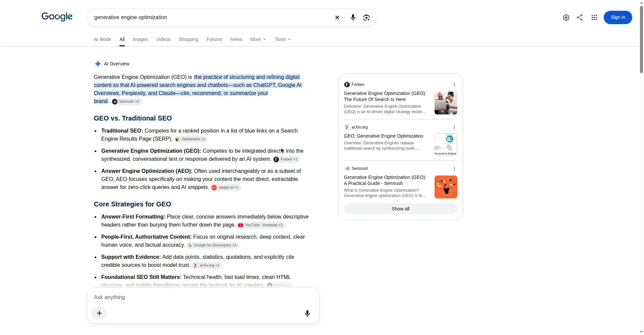Screen dimensions: 644x335
Task: Open the Jasper.ai +1 citation chip
Action: point(226,187)
